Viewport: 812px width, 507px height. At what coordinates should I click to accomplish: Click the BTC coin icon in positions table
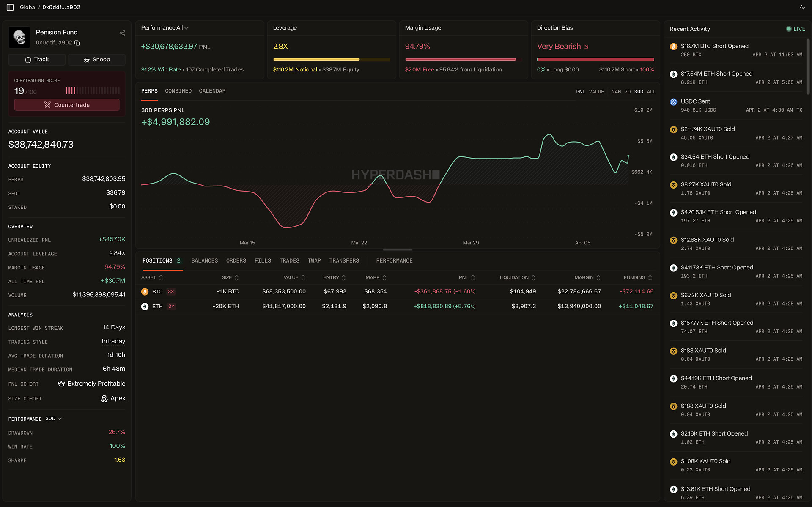click(145, 292)
